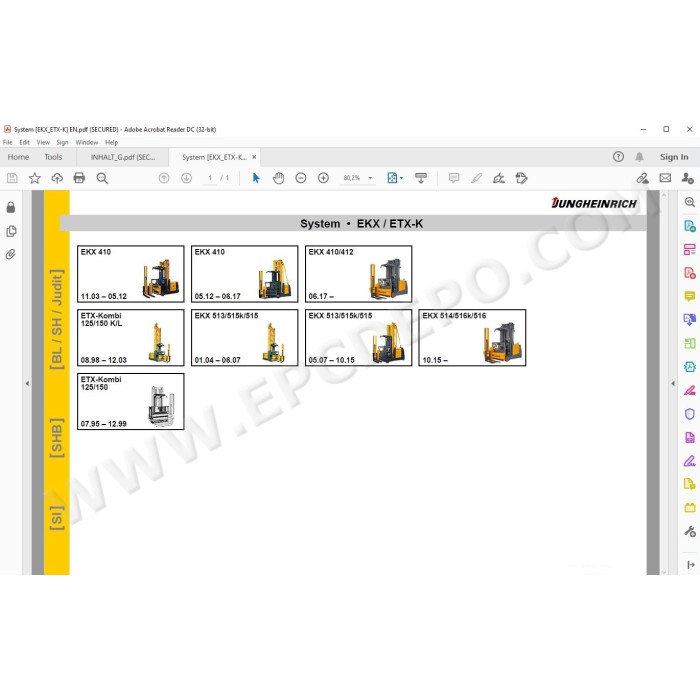Close the System EKX_ETX-K tab
The width and height of the screenshot is (700, 700).
[254, 157]
